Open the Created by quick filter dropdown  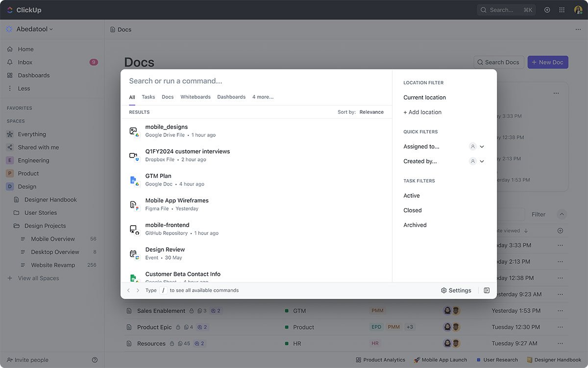[481, 161]
